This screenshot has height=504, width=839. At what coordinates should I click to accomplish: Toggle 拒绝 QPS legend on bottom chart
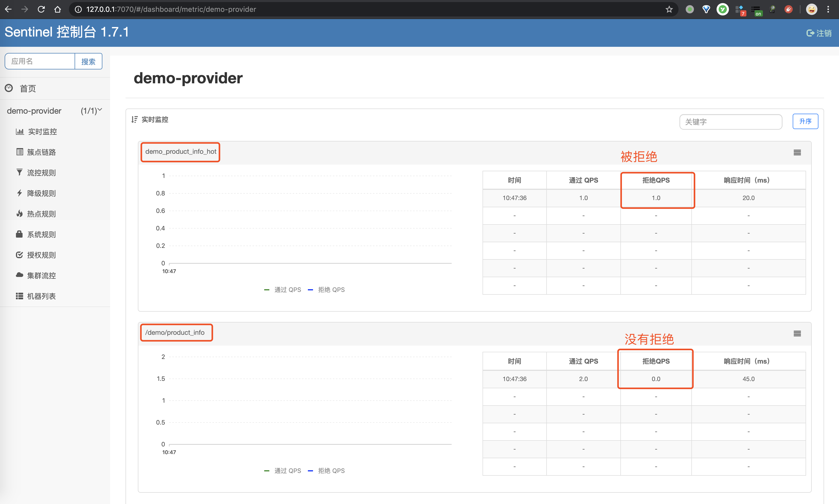[x=326, y=470]
